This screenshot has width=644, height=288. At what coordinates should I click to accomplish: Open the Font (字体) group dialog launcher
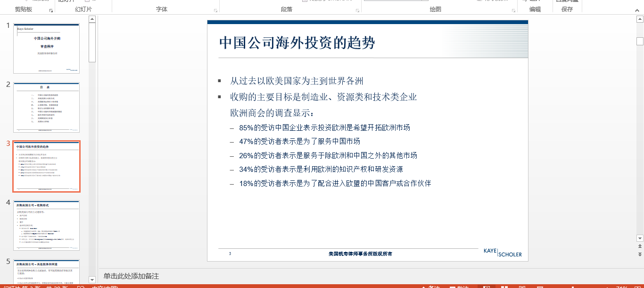pyautogui.click(x=215, y=10)
